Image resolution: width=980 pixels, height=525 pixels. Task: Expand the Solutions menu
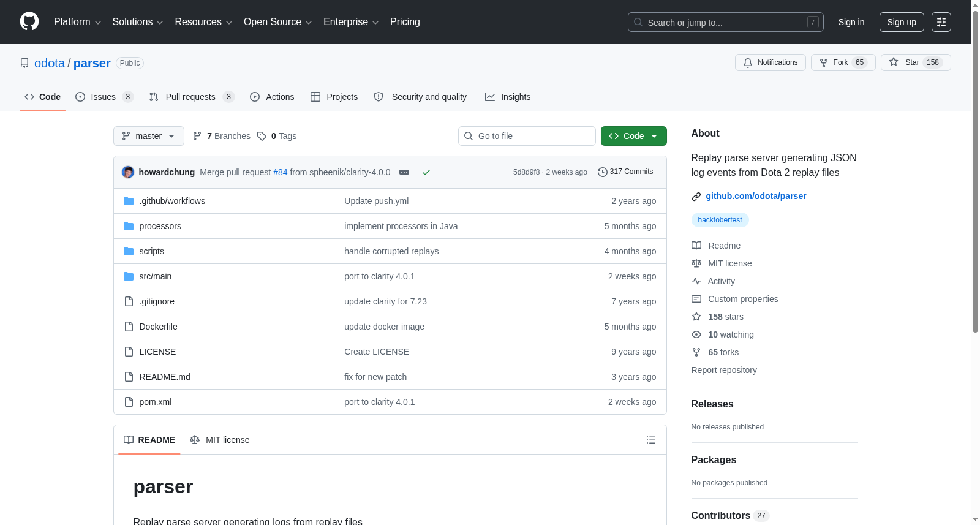(138, 22)
